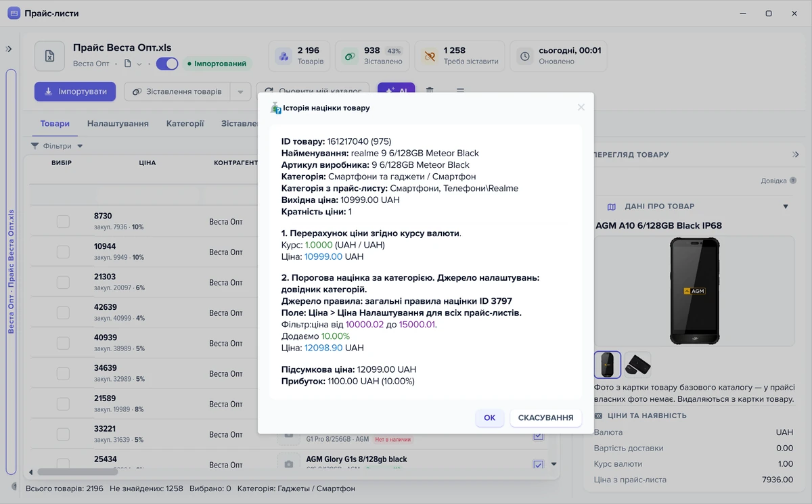Switch to the Товари tab
Viewport: 812px width, 504px height.
click(x=55, y=124)
